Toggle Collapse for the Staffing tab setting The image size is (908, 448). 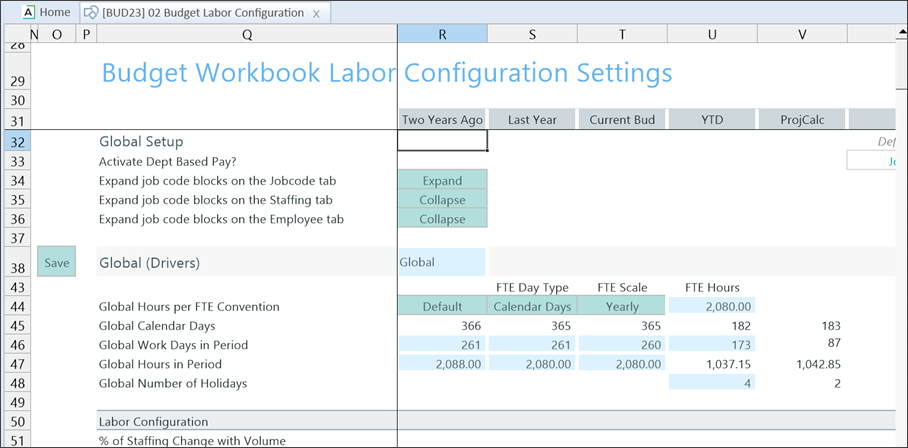coord(442,200)
